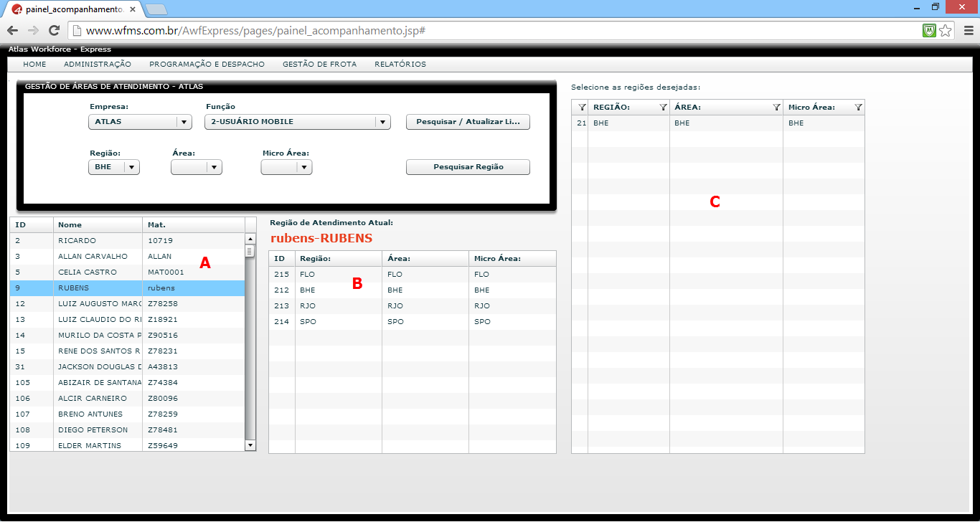Select the JACKSON DOUGLAS row
The image size is (980, 522).
pyautogui.click(x=127, y=367)
